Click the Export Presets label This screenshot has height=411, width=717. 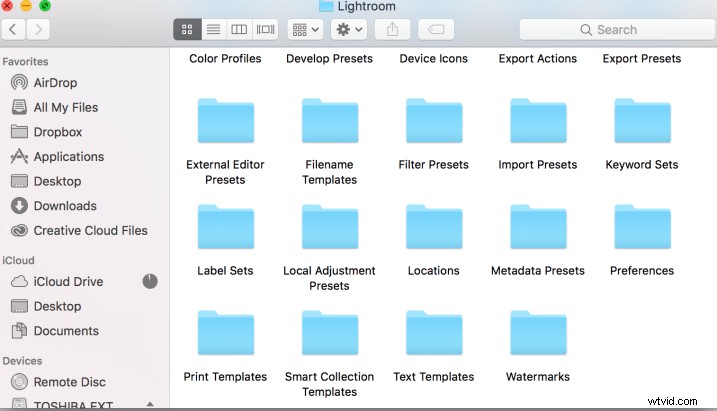(642, 59)
